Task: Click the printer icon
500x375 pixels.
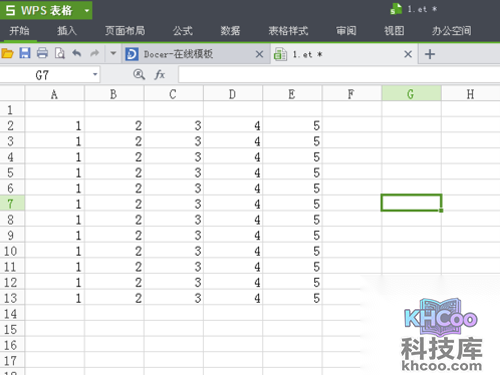Action: point(42,53)
